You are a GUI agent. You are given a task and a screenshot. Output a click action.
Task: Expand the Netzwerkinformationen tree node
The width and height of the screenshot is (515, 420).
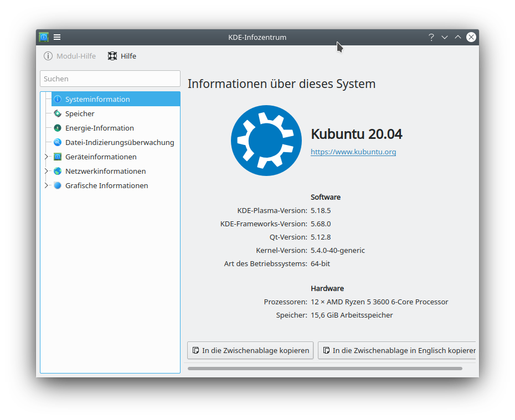(46, 172)
